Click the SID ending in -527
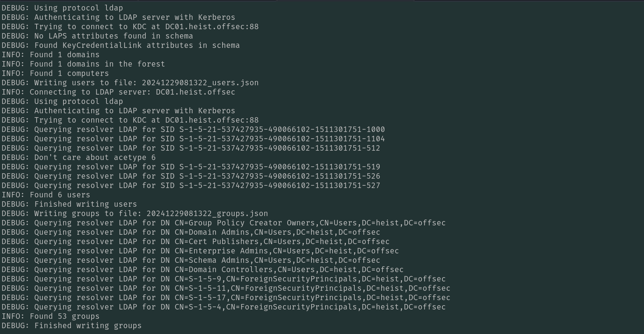This screenshot has height=334, width=644. click(x=280, y=186)
